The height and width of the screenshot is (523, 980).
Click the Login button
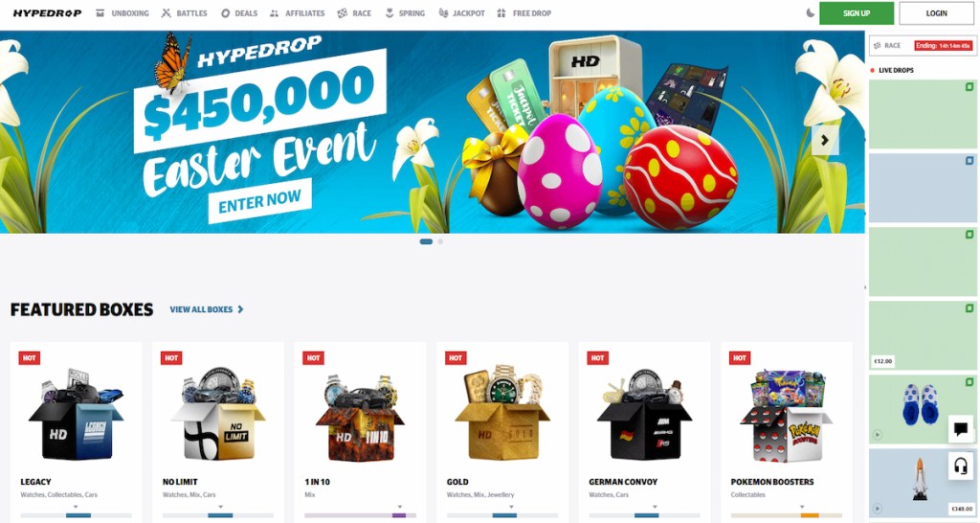pos(936,13)
